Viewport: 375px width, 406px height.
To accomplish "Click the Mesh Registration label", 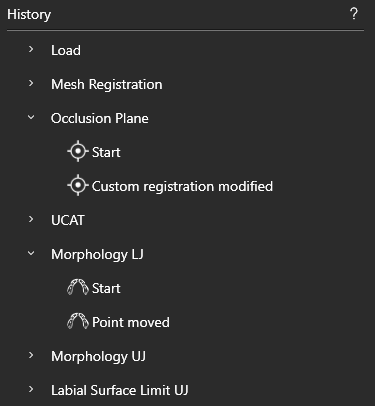I will pyautogui.click(x=107, y=85).
